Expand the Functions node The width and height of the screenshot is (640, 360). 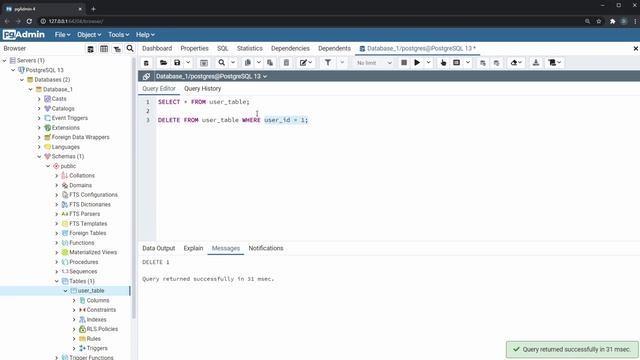(x=57, y=243)
